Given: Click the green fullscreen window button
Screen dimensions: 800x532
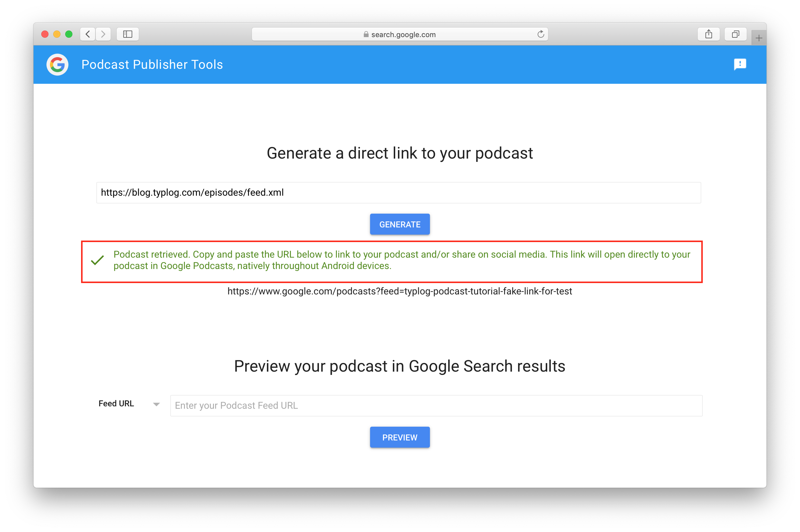Looking at the screenshot, I should tap(69, 34).
